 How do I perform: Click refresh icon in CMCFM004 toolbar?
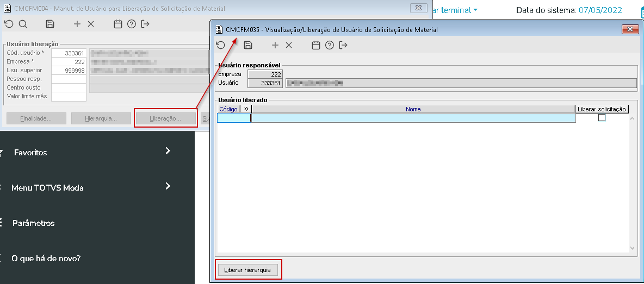click(9, 24)
